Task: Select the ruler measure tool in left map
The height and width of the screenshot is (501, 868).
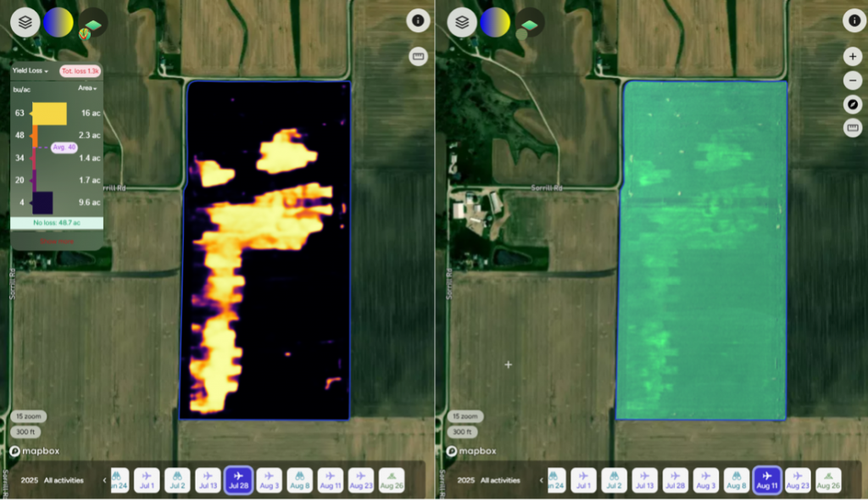Action: tap(417, 57)
